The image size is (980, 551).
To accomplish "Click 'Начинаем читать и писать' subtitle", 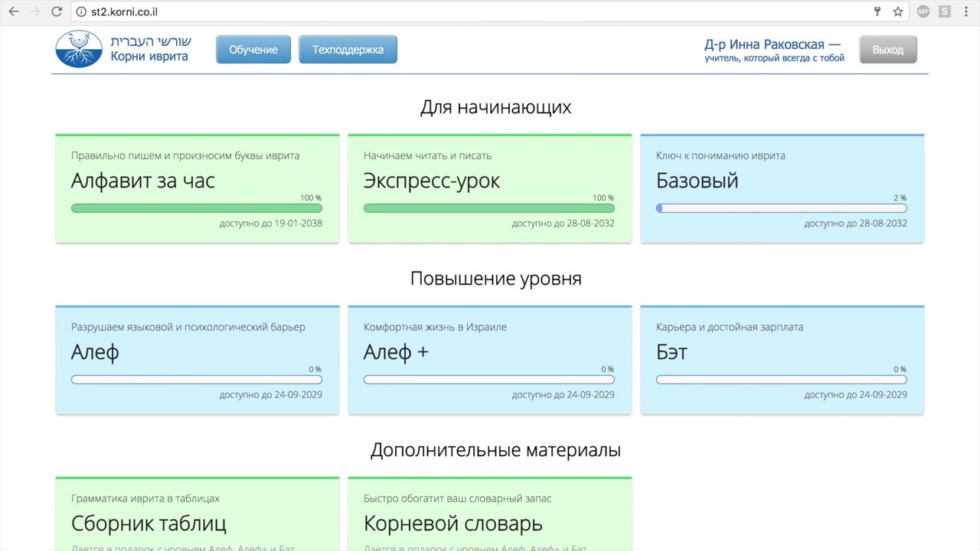I will (427, 155).
